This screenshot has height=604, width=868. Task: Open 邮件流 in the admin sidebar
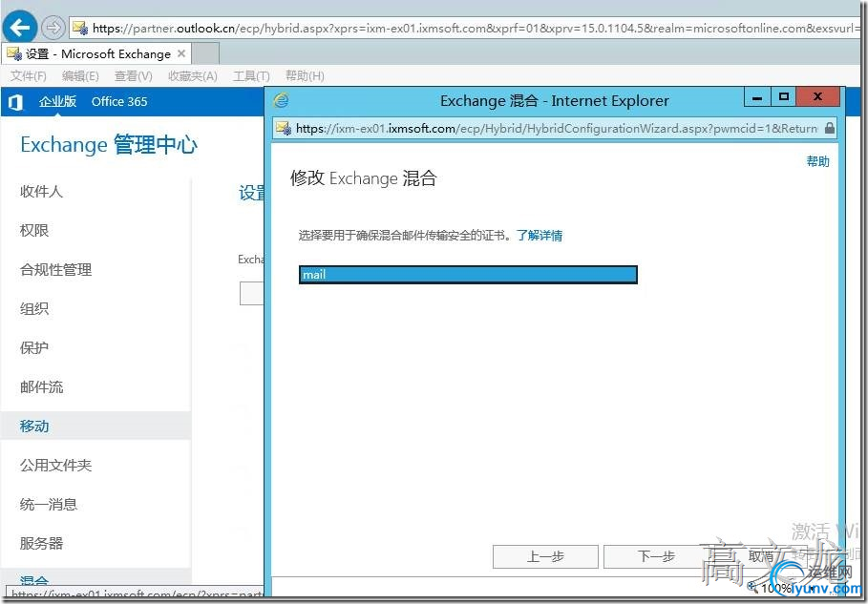pos(41,387)
